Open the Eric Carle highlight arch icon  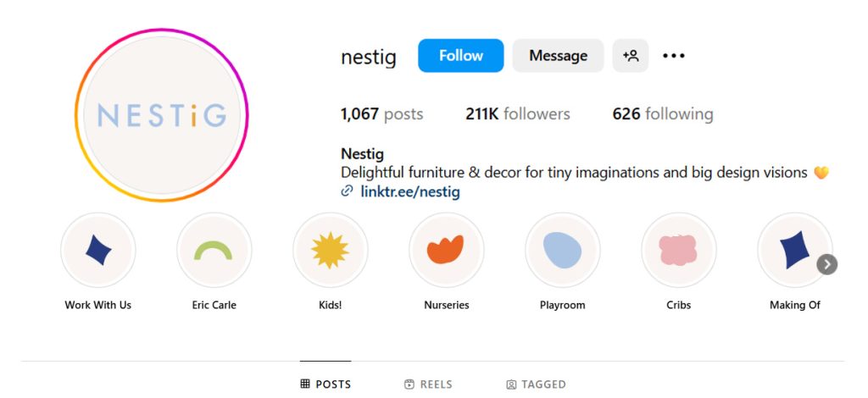click(214, 250)
